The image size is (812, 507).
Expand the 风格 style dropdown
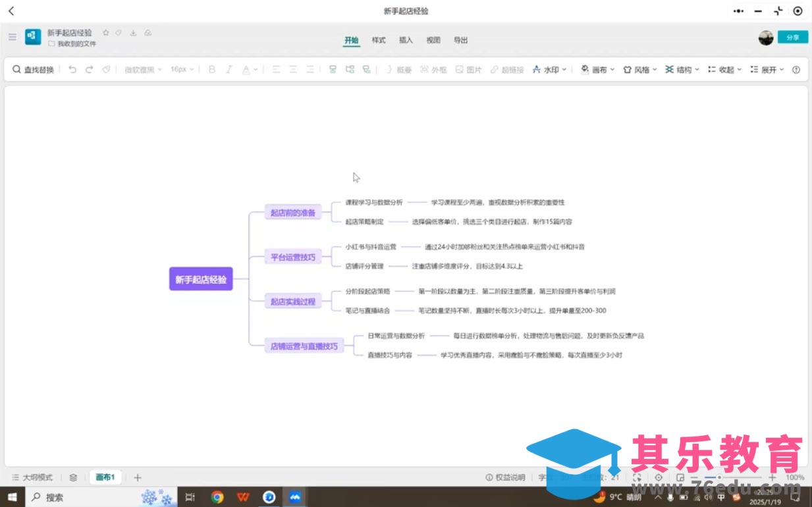click(x=640, y=70)
